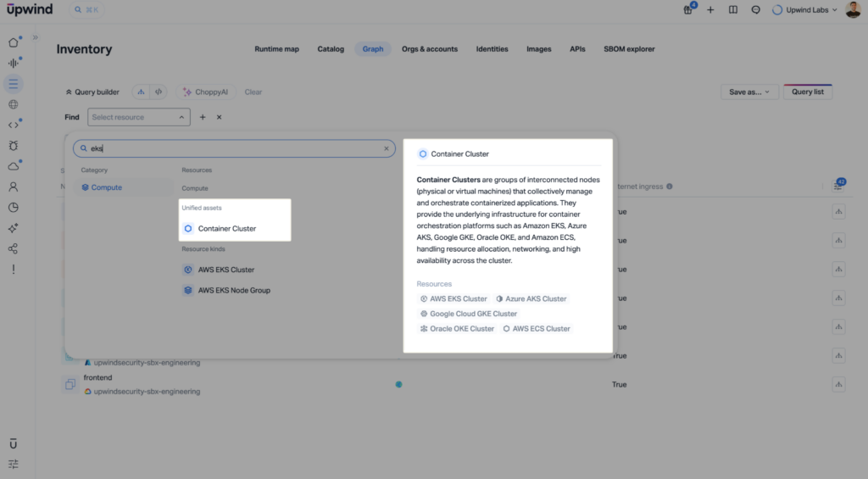Select the visual graph query mode icon

coord(142,92)
